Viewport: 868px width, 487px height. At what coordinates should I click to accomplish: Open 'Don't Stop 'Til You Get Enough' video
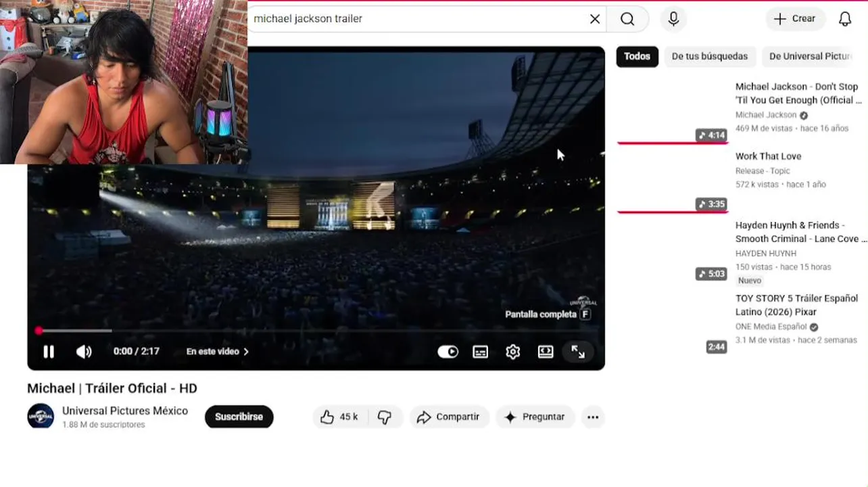[798, 93]
